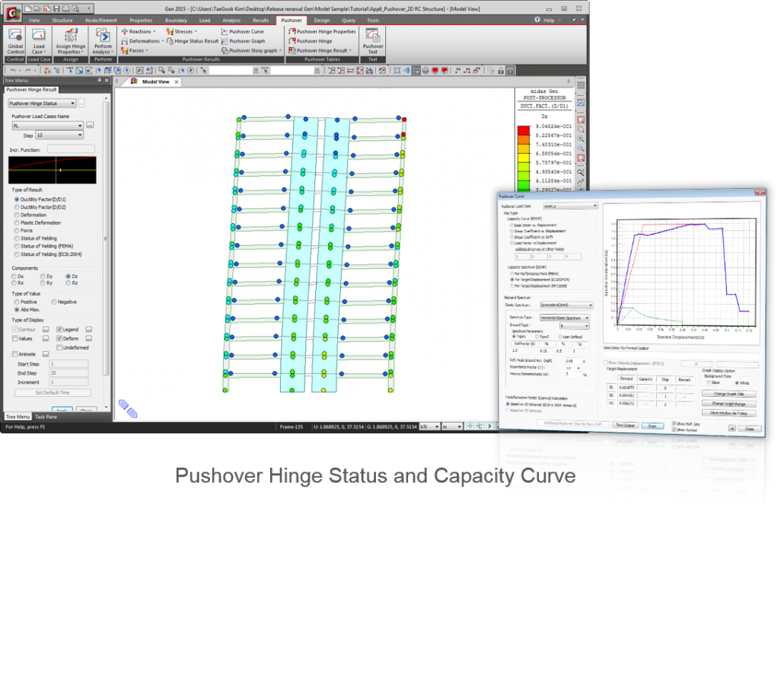Pin the Tree Menu panel
784x700 pixels.
point(99,80)
